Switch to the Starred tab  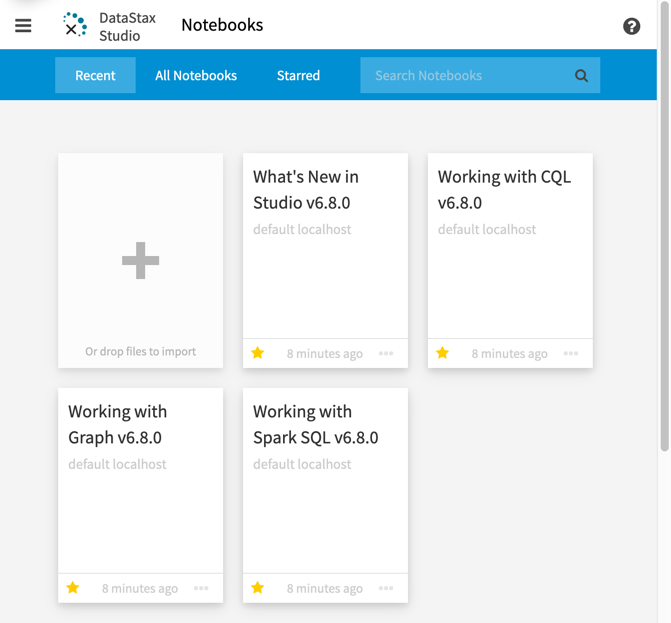298,76
